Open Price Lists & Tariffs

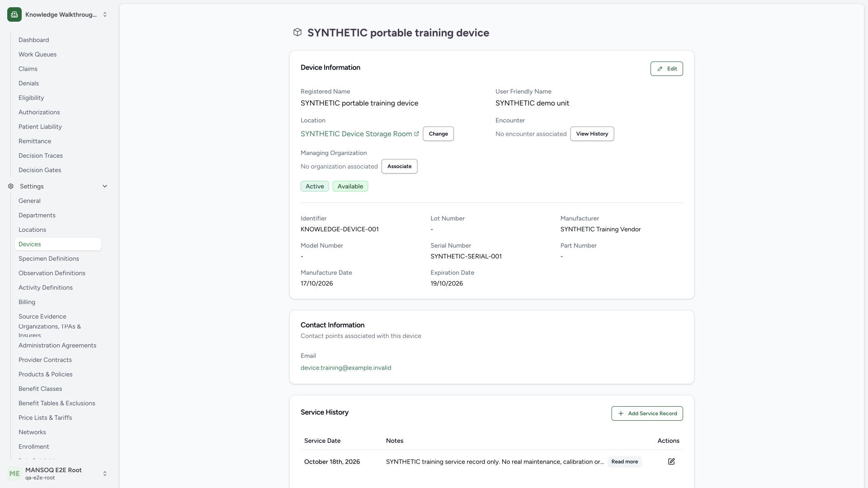coord(58,418)
